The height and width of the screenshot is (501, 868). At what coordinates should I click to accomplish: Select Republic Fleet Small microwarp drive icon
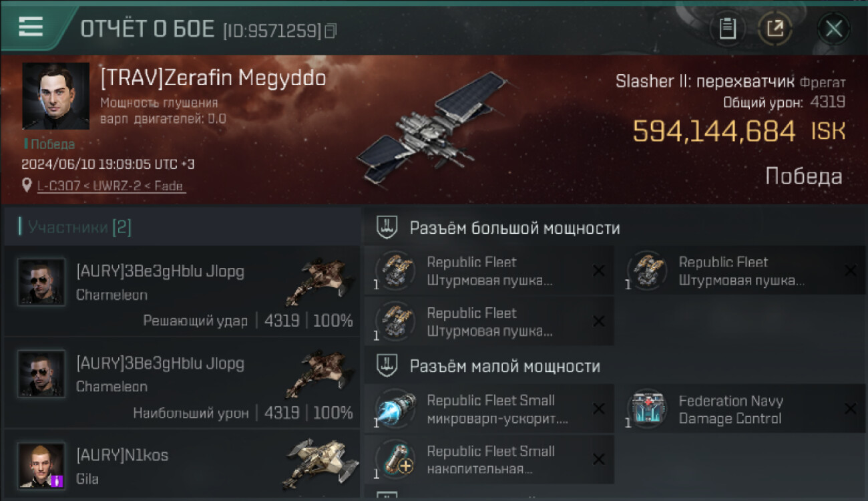click(x=395, y=409)
